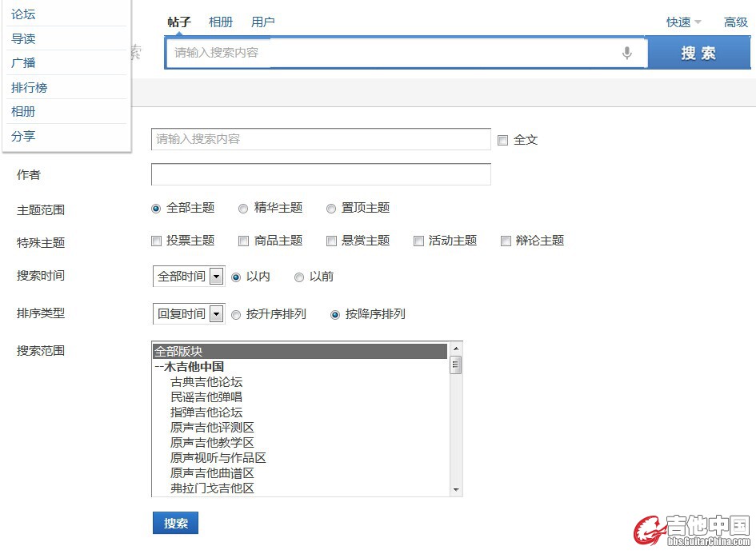Select 古典吉他论坛 in the forum list
756x554 pixels.
(x=206, y=382)
